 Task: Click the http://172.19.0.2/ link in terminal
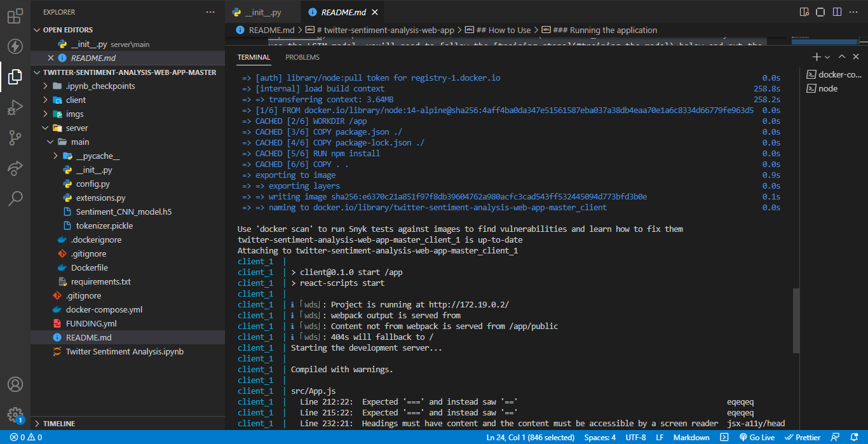tap(469, 304)
